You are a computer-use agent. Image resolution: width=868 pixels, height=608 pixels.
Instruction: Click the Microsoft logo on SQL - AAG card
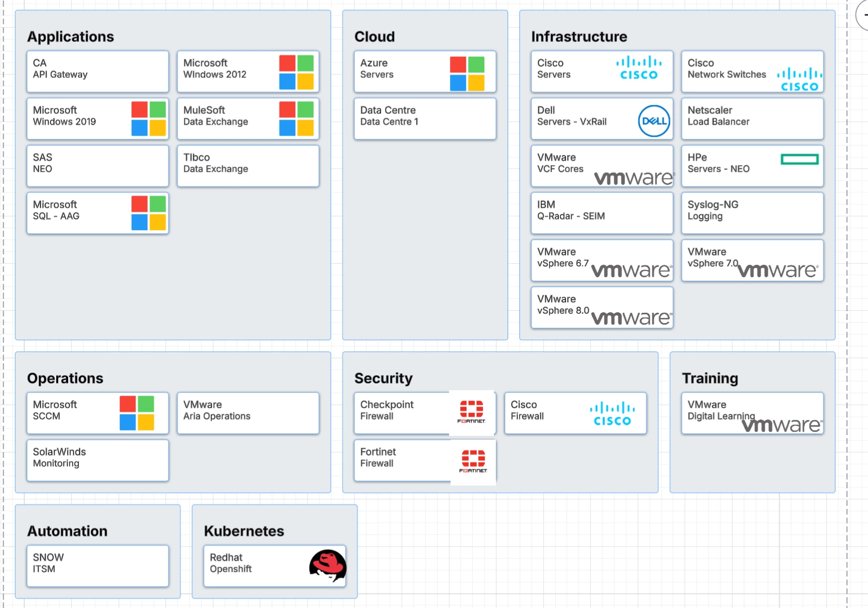(x=149, y=213)
